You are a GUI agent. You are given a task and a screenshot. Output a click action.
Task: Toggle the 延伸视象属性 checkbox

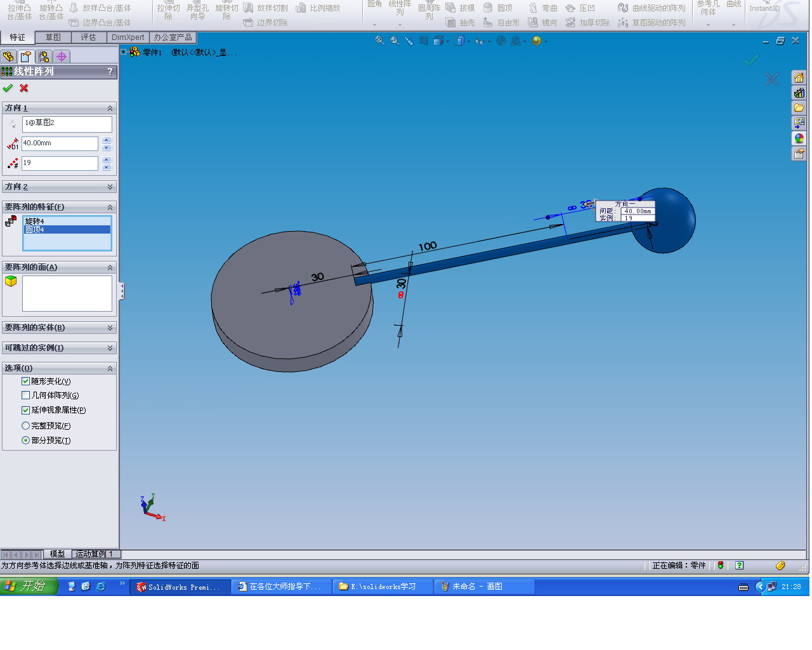(26, 410)
